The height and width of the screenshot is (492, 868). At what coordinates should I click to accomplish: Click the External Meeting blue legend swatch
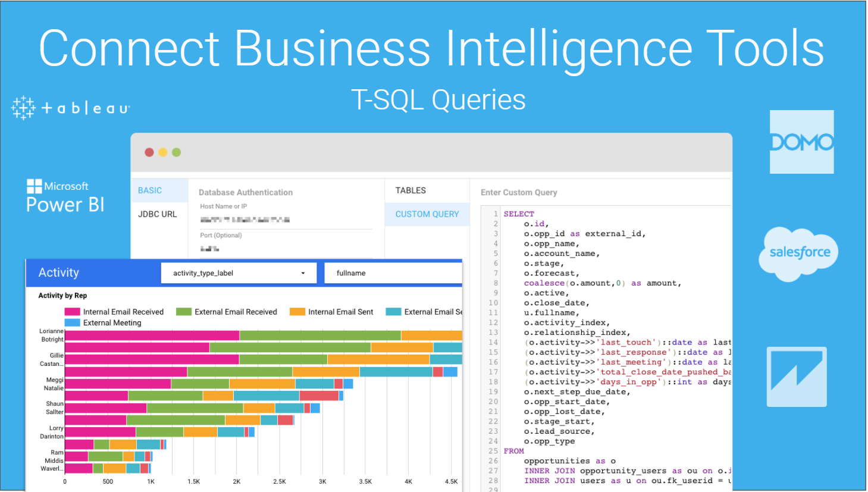[x=72, y=322]
